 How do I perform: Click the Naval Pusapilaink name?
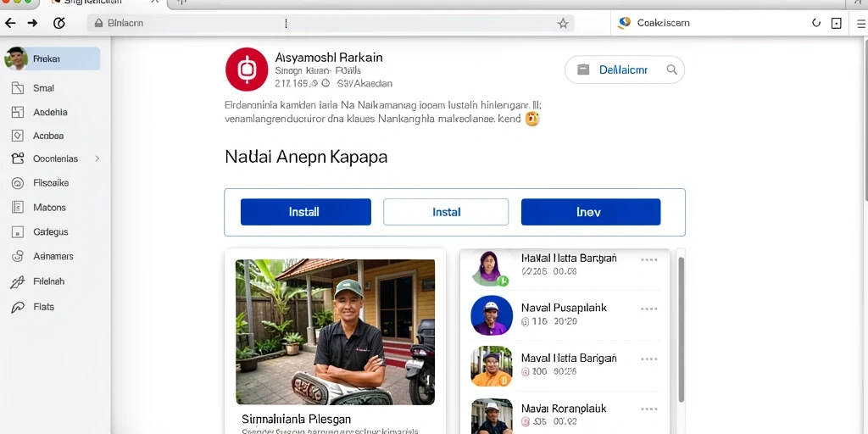(x=564, y=308)
